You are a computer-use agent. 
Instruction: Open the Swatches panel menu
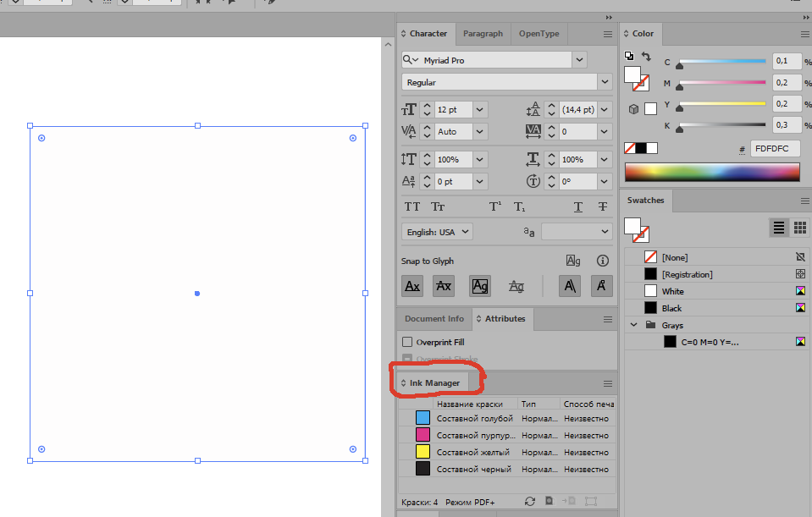point(805,201)
